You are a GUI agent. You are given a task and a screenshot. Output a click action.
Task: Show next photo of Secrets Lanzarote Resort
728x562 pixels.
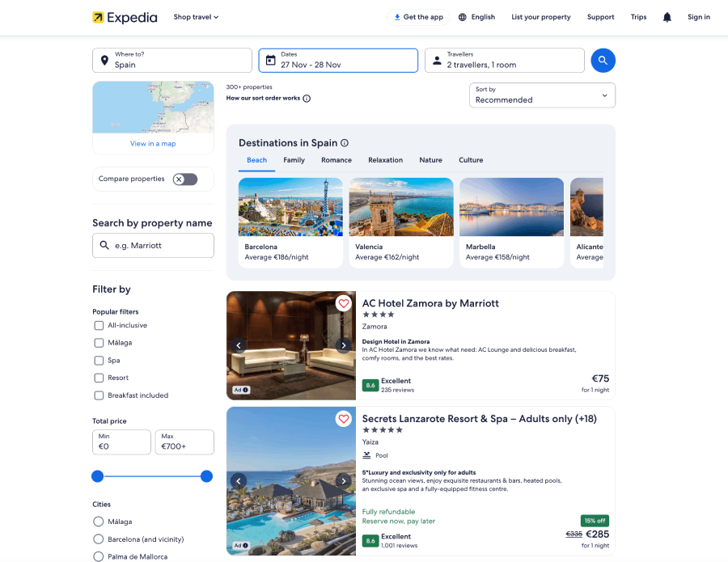(x=343, y=481)
